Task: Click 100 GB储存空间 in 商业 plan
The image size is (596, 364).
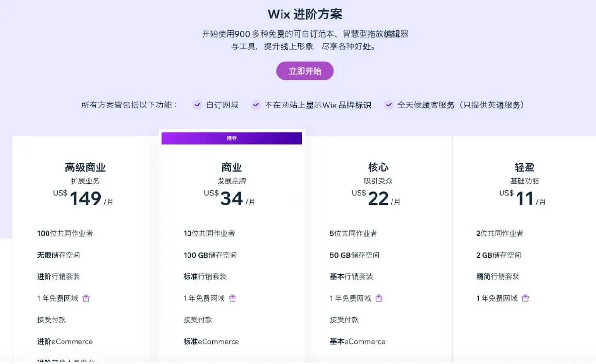Action: point(210,255)
